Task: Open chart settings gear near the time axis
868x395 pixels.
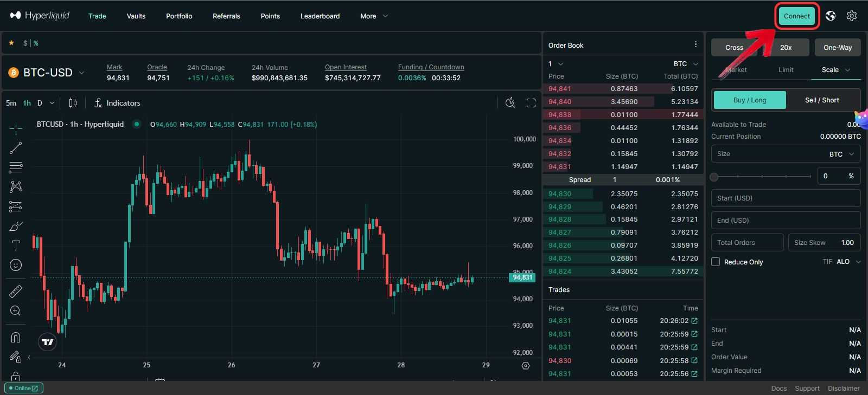Action: point(525,366)
